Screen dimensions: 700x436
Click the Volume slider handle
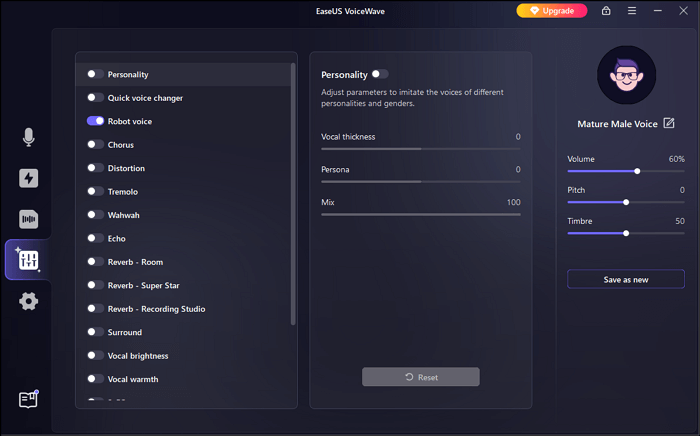(x=637, y=171)
